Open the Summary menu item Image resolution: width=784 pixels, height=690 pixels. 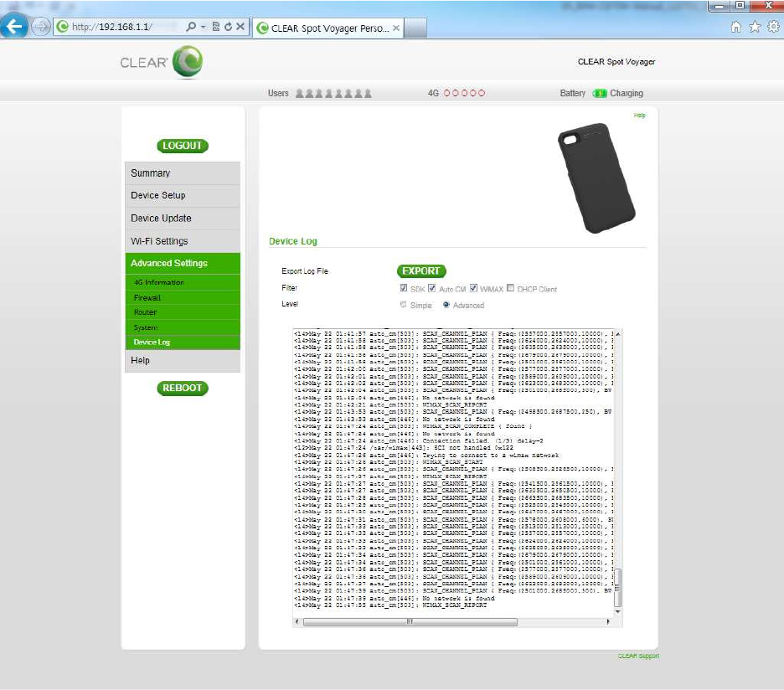click(183, 173)
